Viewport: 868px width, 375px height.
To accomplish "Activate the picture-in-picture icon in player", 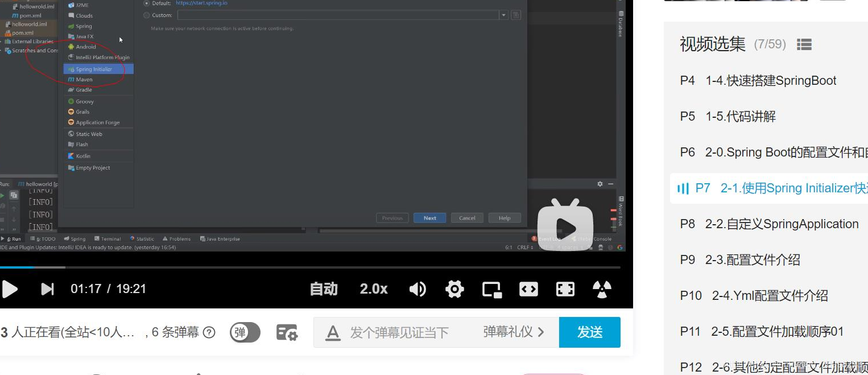I will pos(491,289).
